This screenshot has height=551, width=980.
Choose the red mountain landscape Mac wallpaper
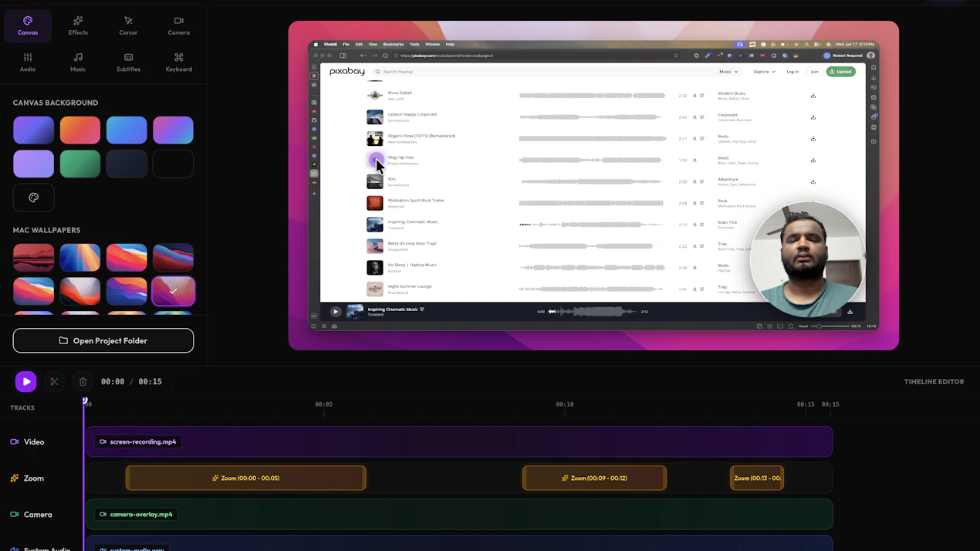tap(34, 258)
